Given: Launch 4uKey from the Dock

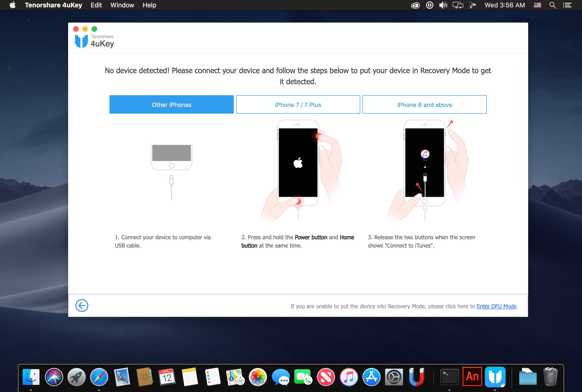Looking at the screenshot, I should click(495, 377).
